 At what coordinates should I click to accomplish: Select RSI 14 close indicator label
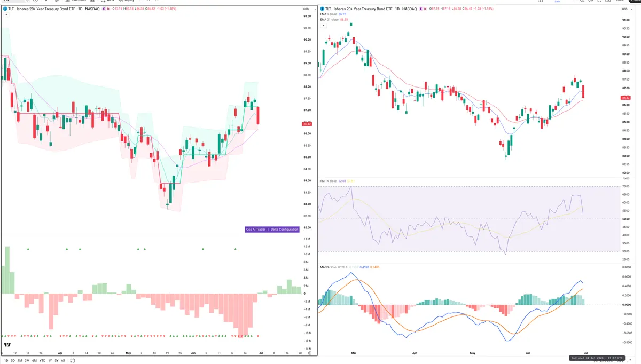tap(328, 181)
